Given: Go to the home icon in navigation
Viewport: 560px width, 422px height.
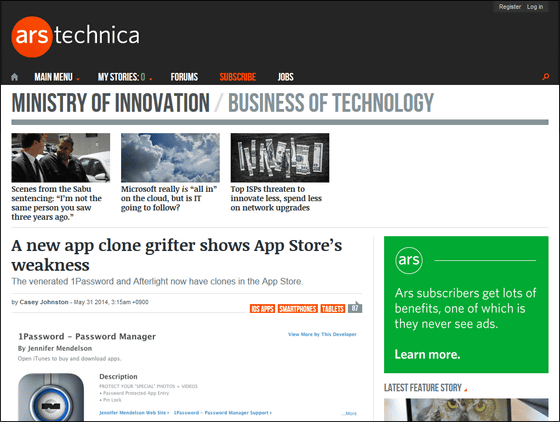Looking at the screenshot, I should point(15,77).
